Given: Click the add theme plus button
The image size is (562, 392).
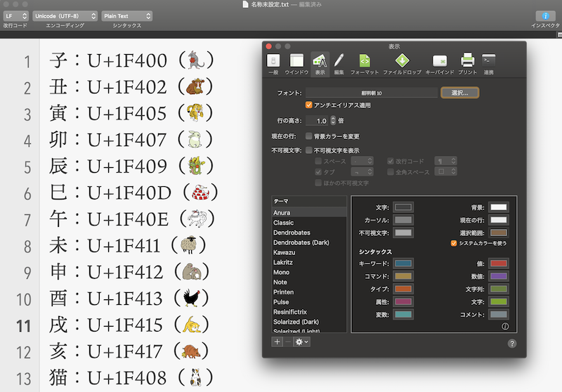Looking at the screenshot, I should tap(277, 341).
